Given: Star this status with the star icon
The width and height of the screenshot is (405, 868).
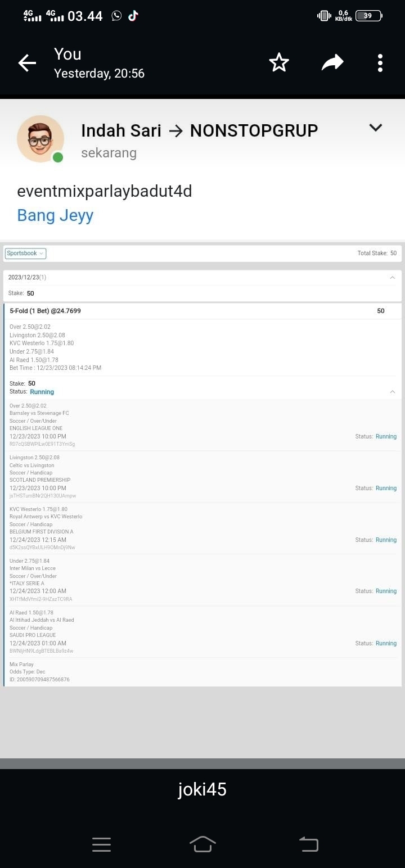Looking at the screenshot, I should coord(279,63).
